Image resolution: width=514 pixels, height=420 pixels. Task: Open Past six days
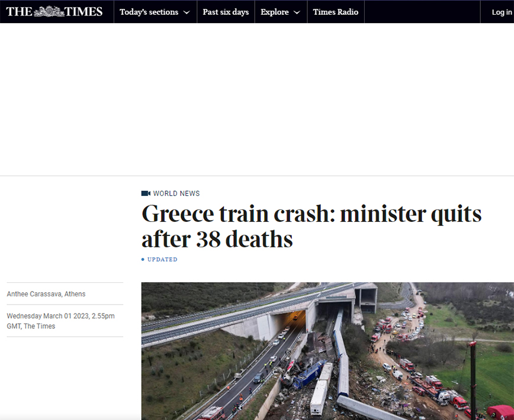[226, 12]
